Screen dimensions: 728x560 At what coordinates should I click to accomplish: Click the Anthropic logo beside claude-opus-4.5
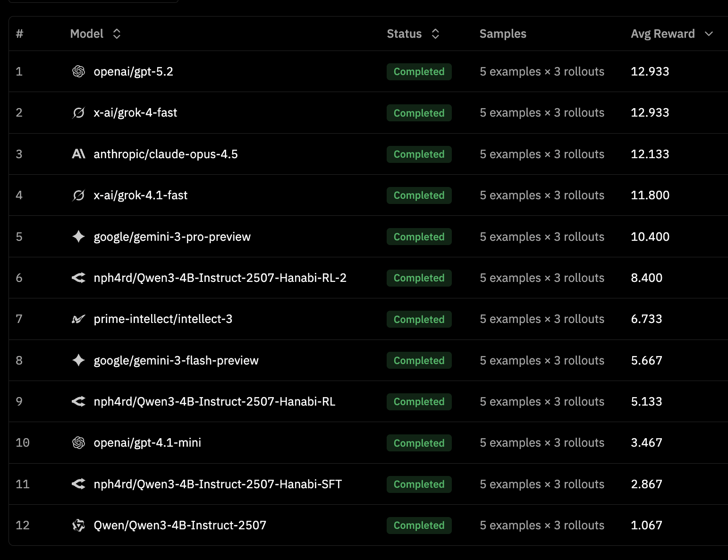(78, 154)
